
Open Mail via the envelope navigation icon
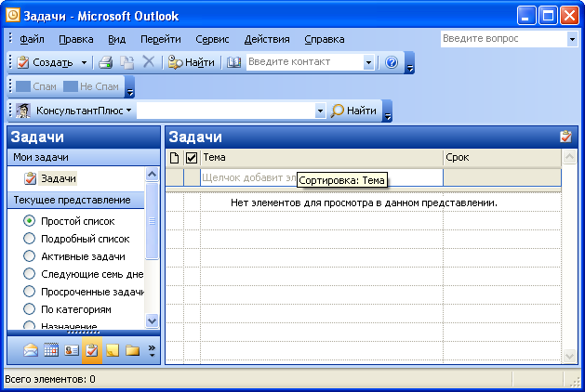pyautogui.click(x=31, y=350)
